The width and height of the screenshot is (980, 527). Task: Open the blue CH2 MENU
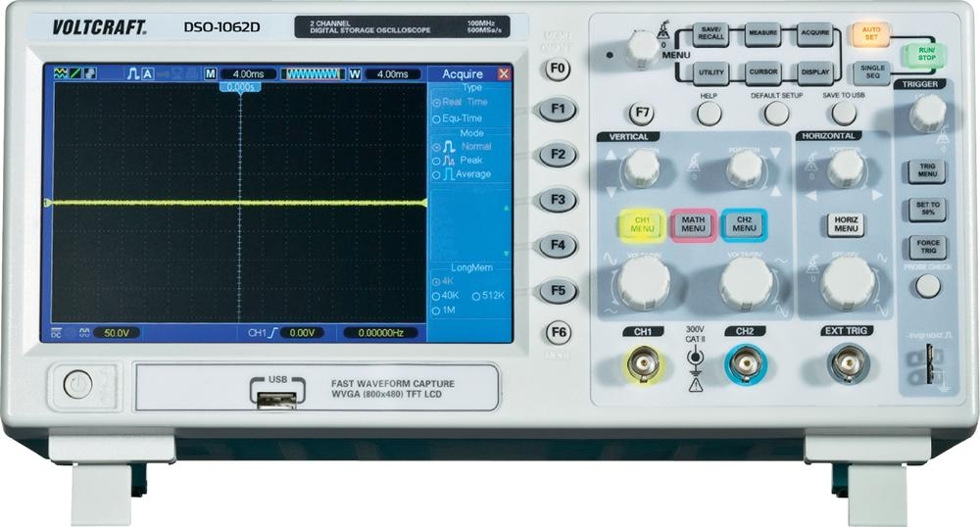pos(744,224)
